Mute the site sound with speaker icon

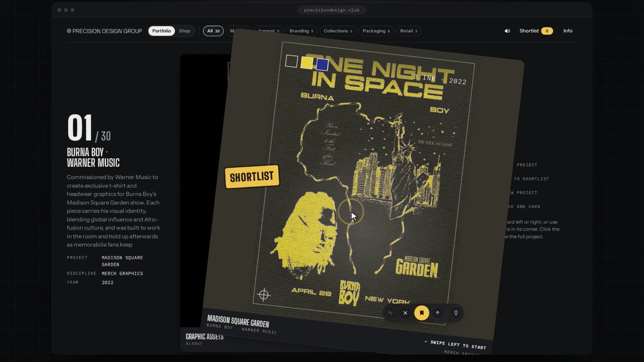click(x=507, y=31)
